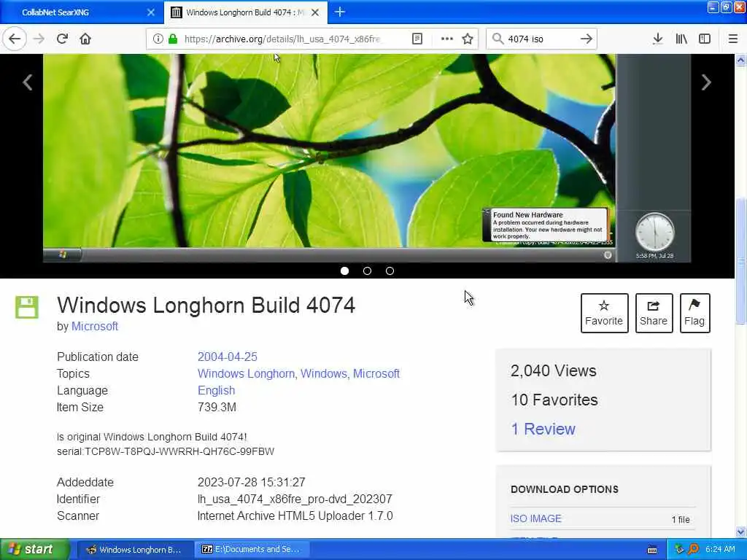Click the system tray clock 6:24 AM

(x=720, y=549)
